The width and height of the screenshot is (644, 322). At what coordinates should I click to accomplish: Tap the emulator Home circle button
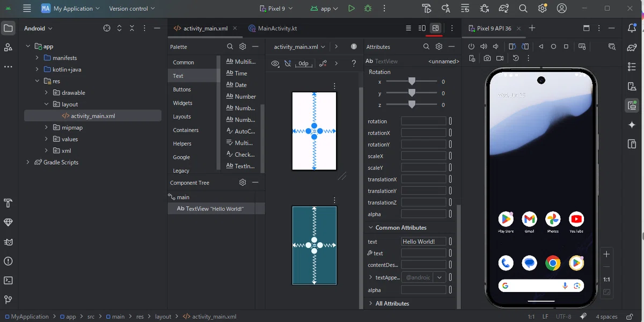click(x=553, y=47)
